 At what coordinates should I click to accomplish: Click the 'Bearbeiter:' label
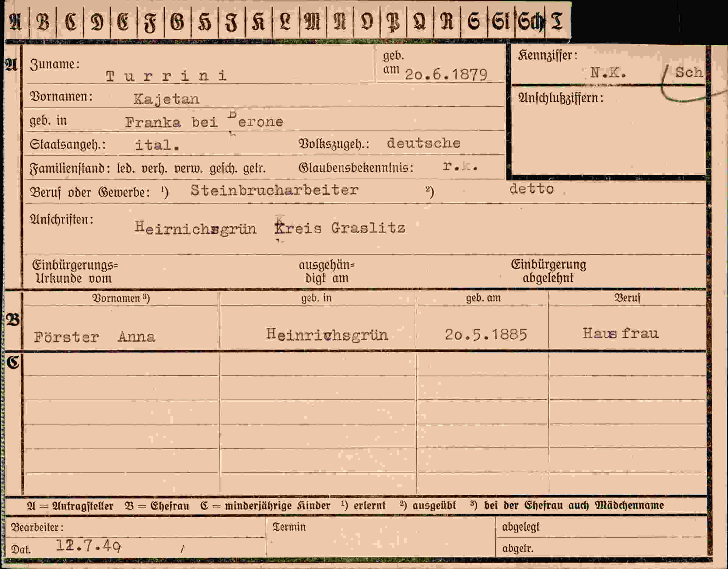pos(37,527)
